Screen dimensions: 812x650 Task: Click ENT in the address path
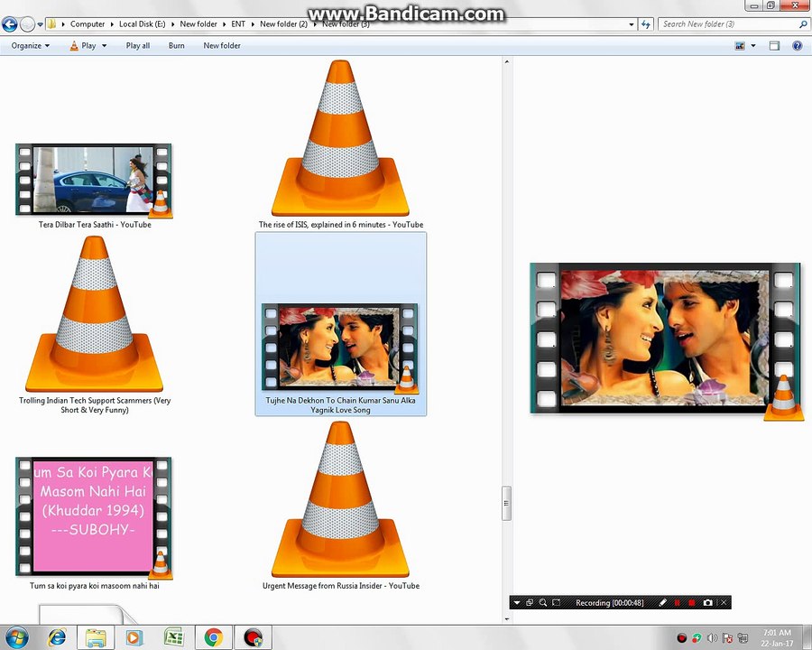click(x=238, y=23)
